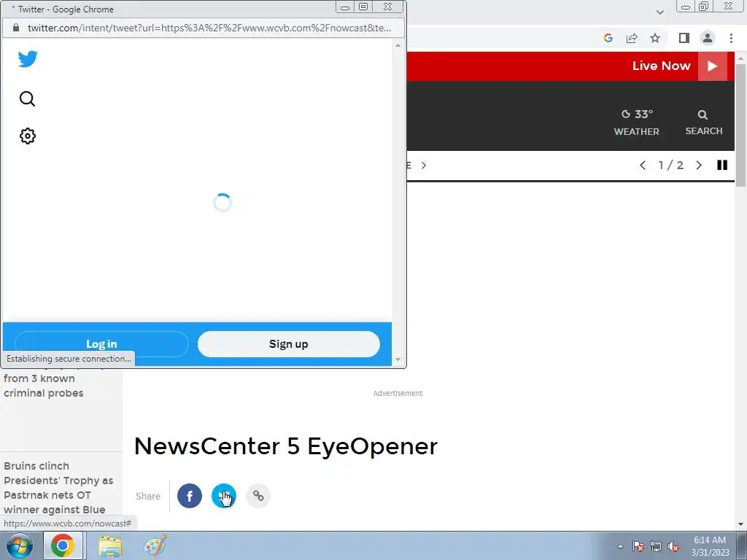Click the main page vertical scrollbar thumb
This screenshot has width=747, height=560.
[740, 125]
